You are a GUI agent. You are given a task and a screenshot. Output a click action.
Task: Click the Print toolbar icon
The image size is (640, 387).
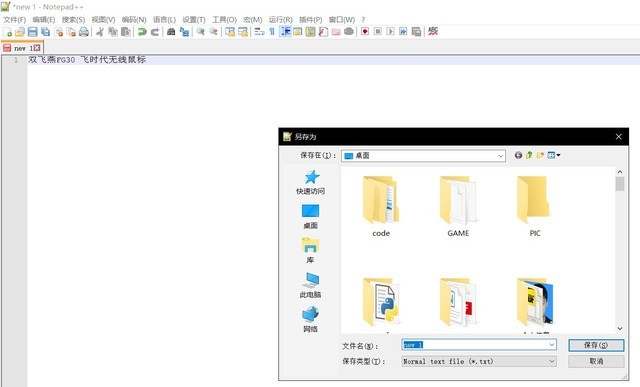click(84, 32)
